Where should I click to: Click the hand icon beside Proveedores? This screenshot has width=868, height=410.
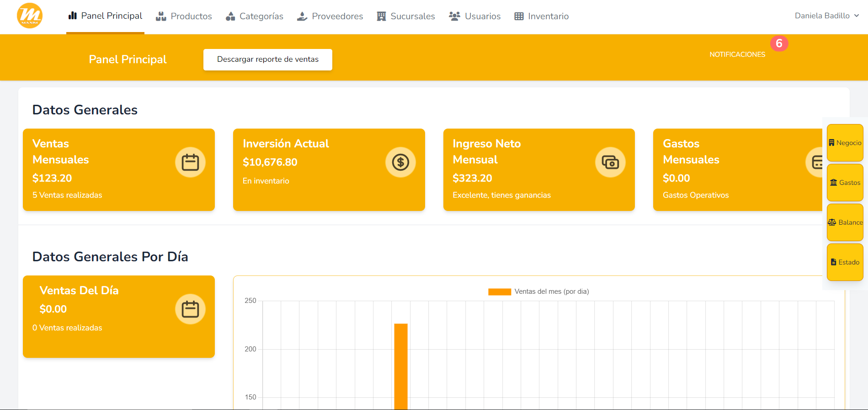[302, 16]
